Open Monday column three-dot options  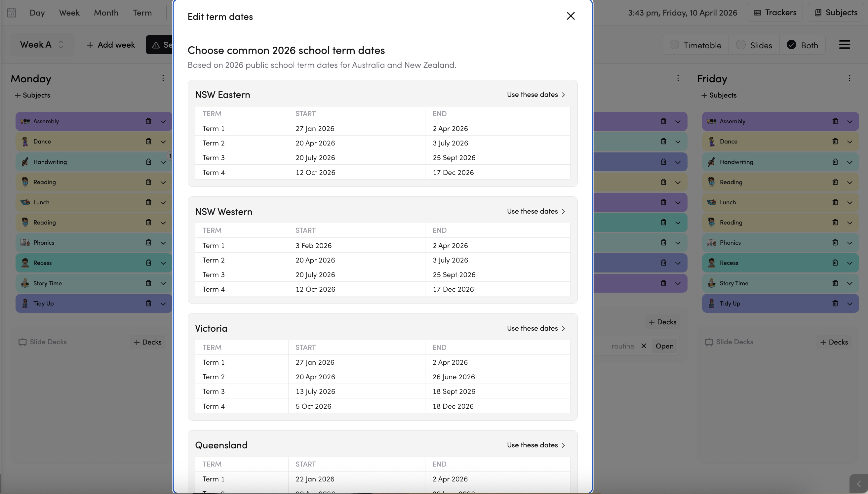click(163, 78)
